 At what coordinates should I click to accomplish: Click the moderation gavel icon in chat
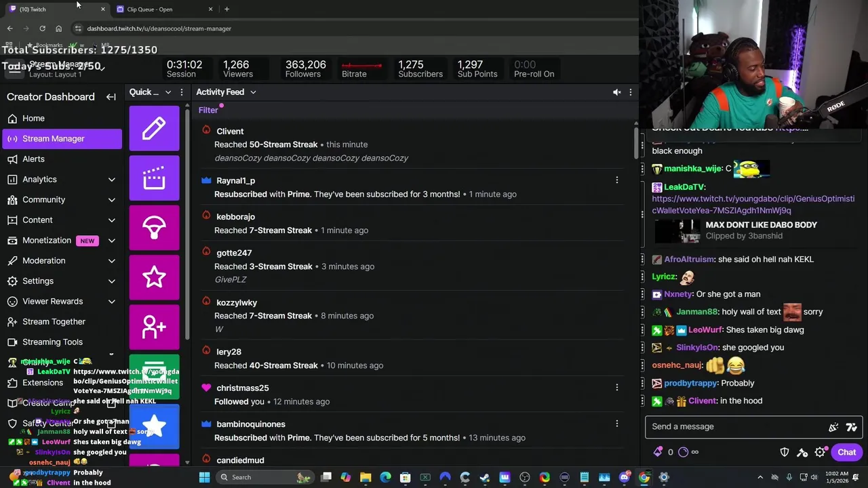pos(802,452)
